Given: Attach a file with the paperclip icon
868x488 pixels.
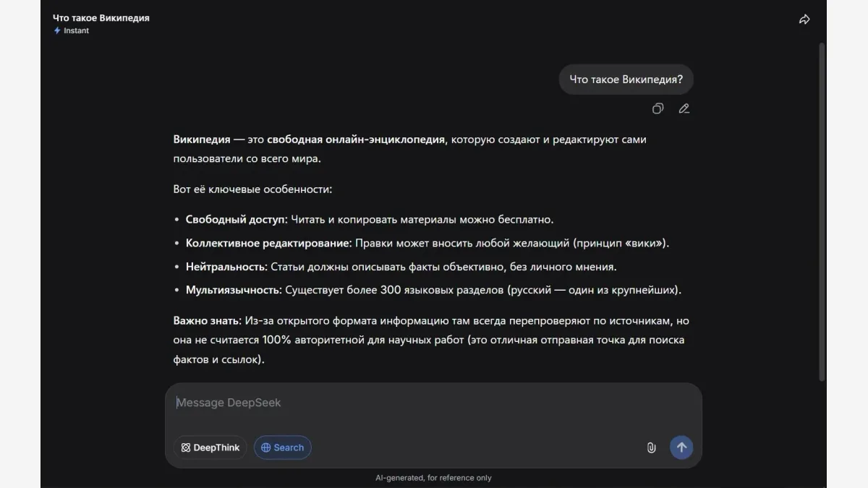Looking at the screenshot, I should [x=651, y=448].
